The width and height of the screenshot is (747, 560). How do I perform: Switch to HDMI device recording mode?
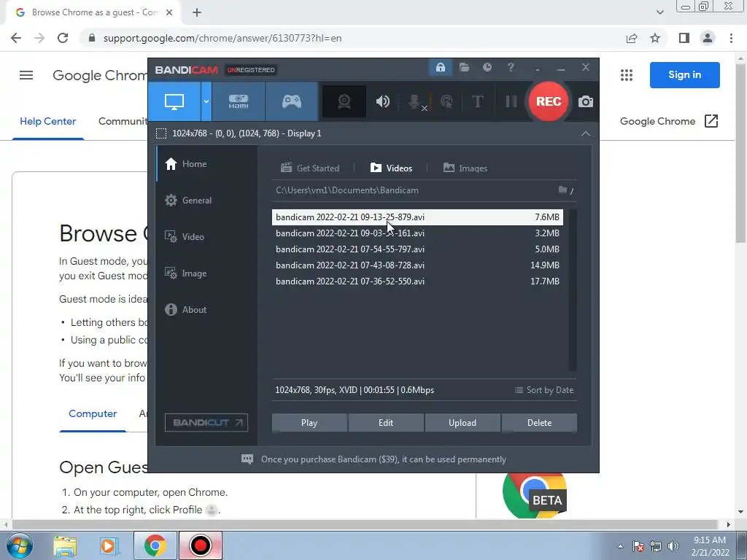(239, 101)
